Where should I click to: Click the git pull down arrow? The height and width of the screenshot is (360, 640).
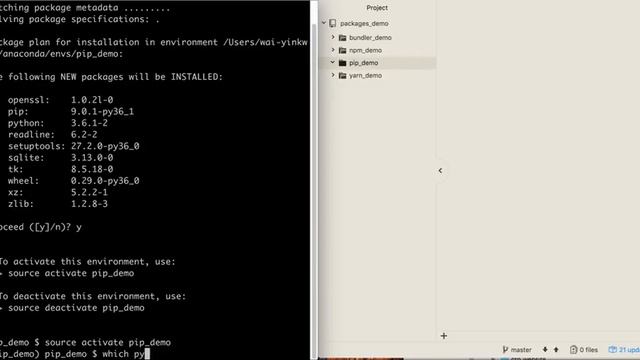545,350
